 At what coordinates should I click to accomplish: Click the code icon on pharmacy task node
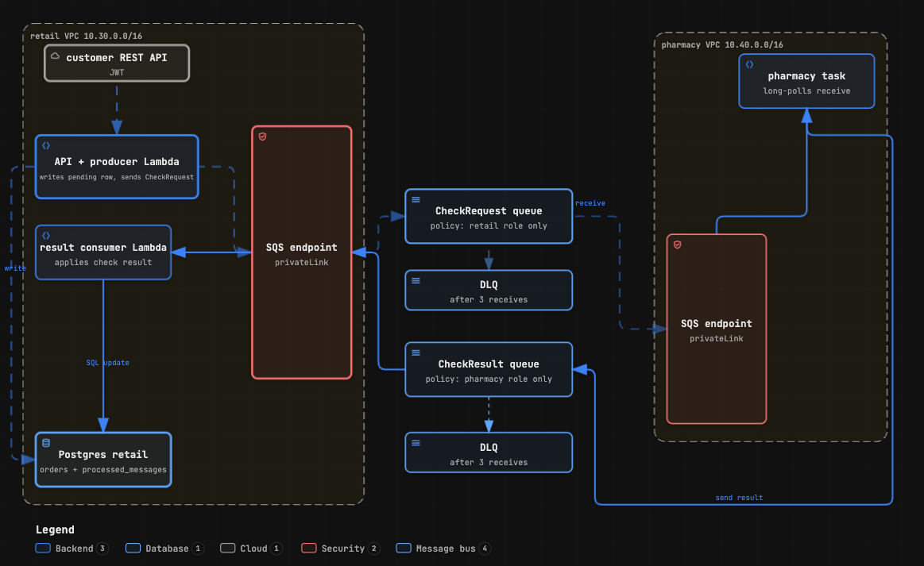(x=749, y=65)
